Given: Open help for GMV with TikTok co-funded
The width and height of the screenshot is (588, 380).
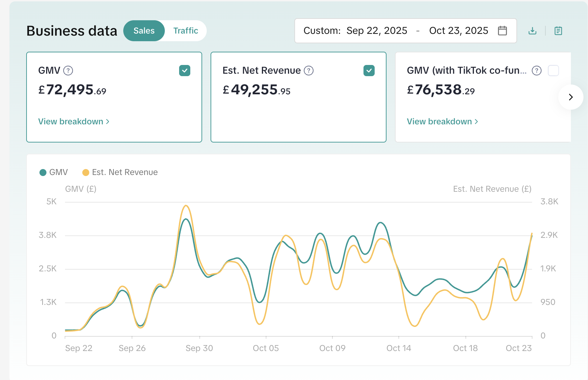Looking at the screenshot, I should click(x=537, y=71).
